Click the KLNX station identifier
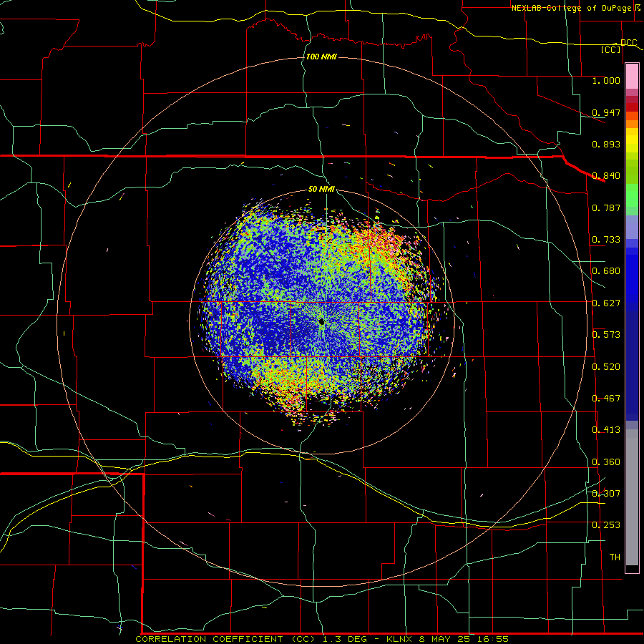 [x=400, y=639]
